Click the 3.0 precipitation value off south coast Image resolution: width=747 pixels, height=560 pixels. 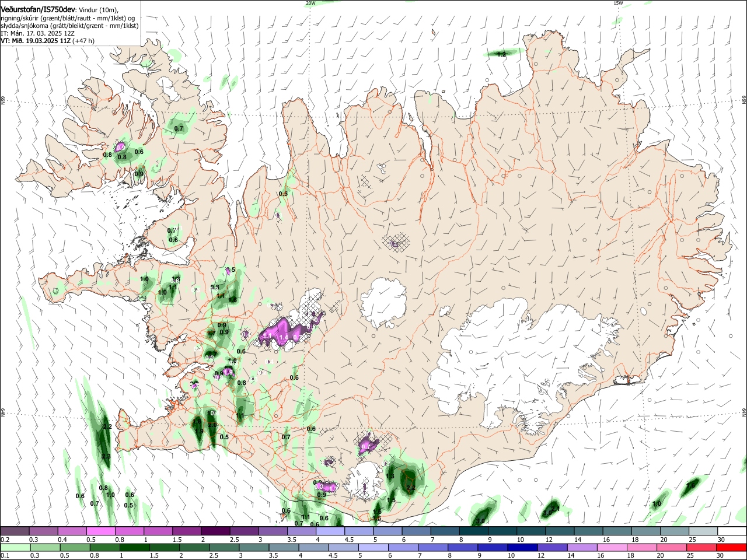[481, 521]
